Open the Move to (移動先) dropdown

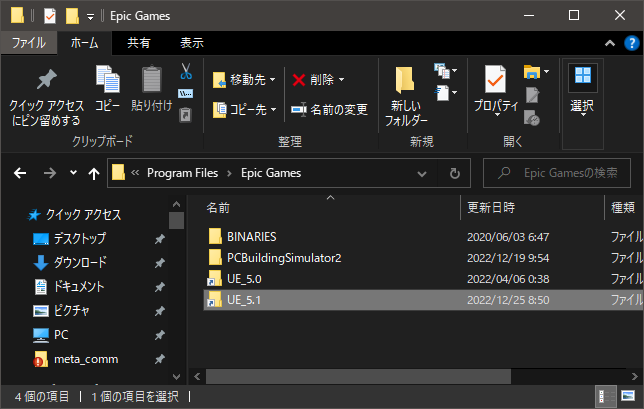(x=244, y=80)
